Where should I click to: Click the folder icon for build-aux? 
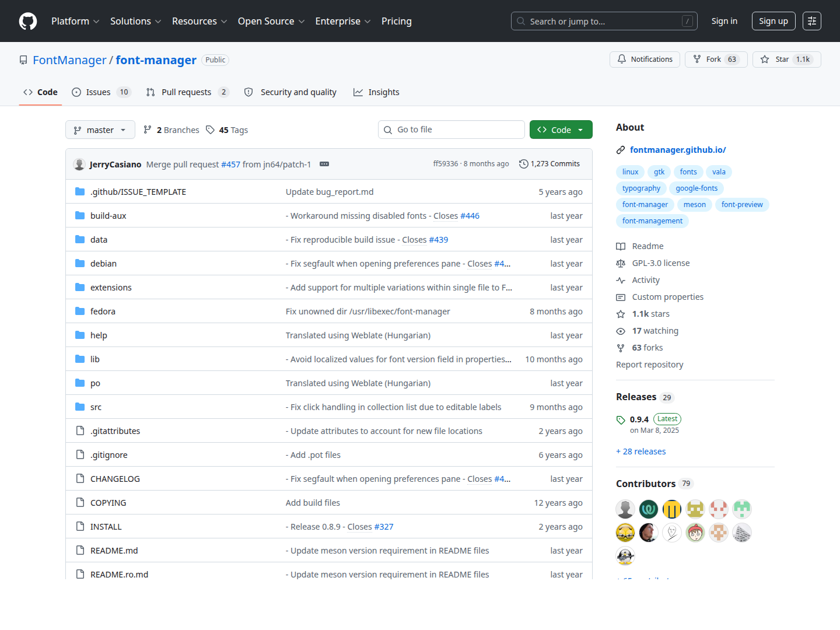tap(80, 216)
